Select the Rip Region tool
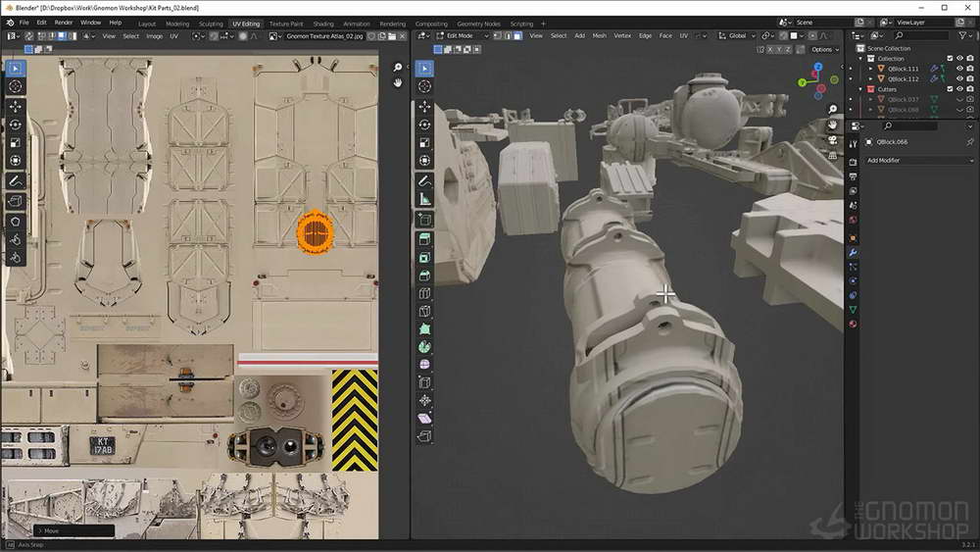Image resolution: width=980 pixels, height=552 pixels. pyautogui.click(x=424, y=436)
